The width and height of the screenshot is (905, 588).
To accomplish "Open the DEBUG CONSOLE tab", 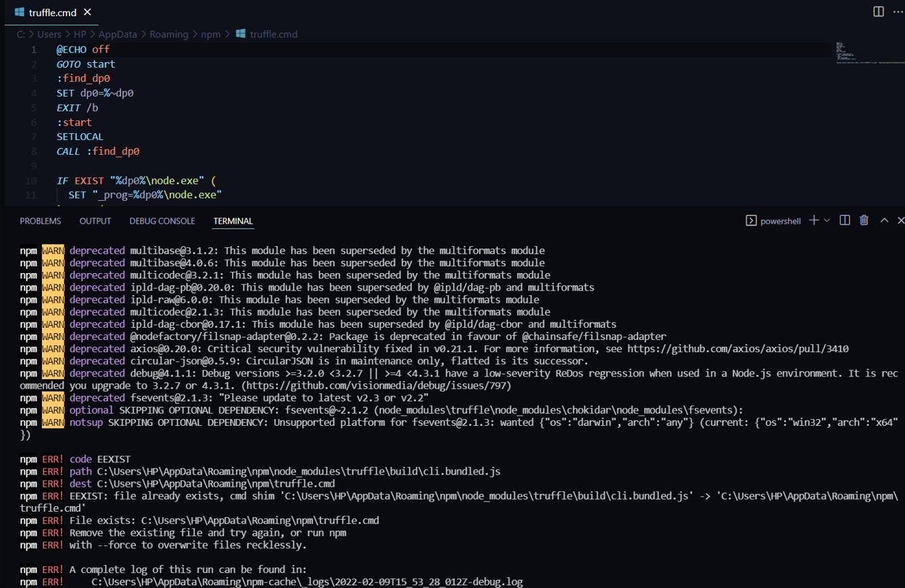I will pyautogui.click(x=162, y=220).
